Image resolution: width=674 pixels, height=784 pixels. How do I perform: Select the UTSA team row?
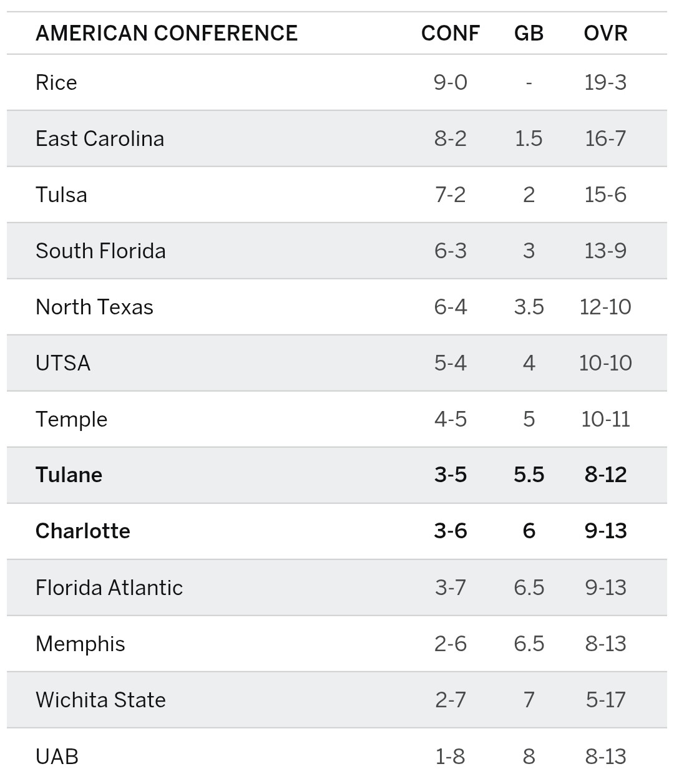(x=63, y=363)
